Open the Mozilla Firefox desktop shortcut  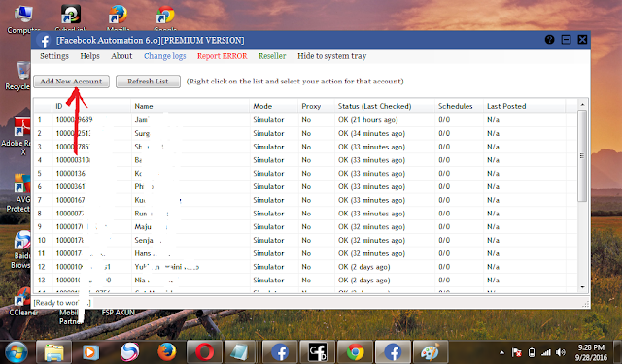pyautogui.click(x=119, y=17)
